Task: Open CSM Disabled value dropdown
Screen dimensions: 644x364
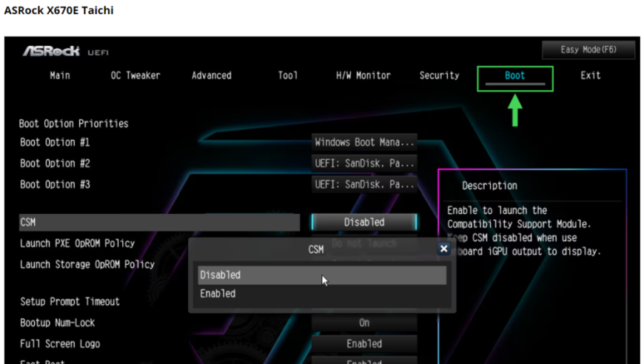Action: (x=364, y=222)
